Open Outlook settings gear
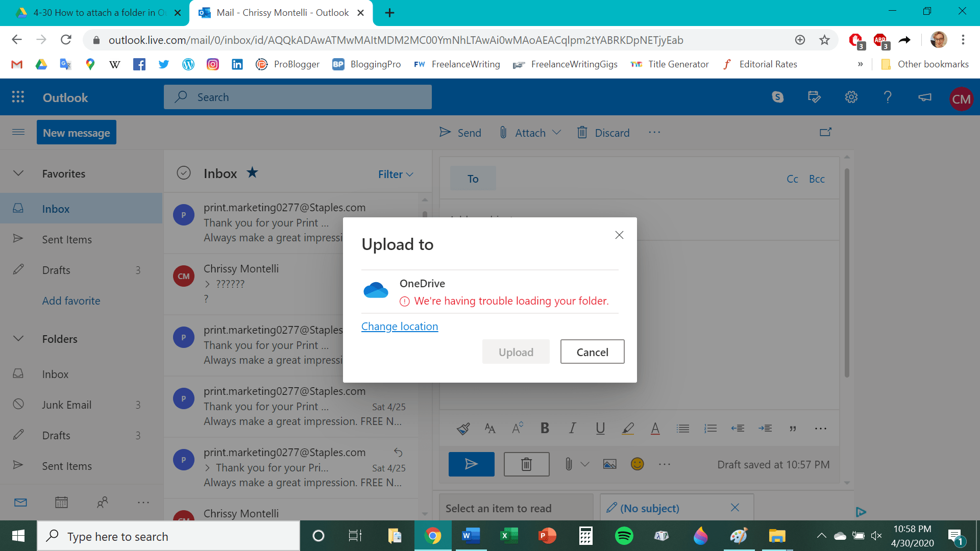 point(851,97)
